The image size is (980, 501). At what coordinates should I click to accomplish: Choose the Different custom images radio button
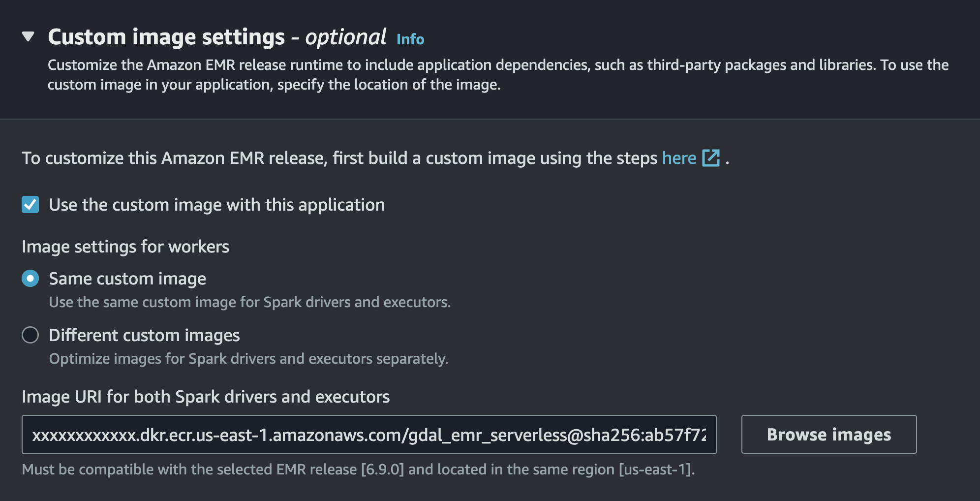(31, 335)
